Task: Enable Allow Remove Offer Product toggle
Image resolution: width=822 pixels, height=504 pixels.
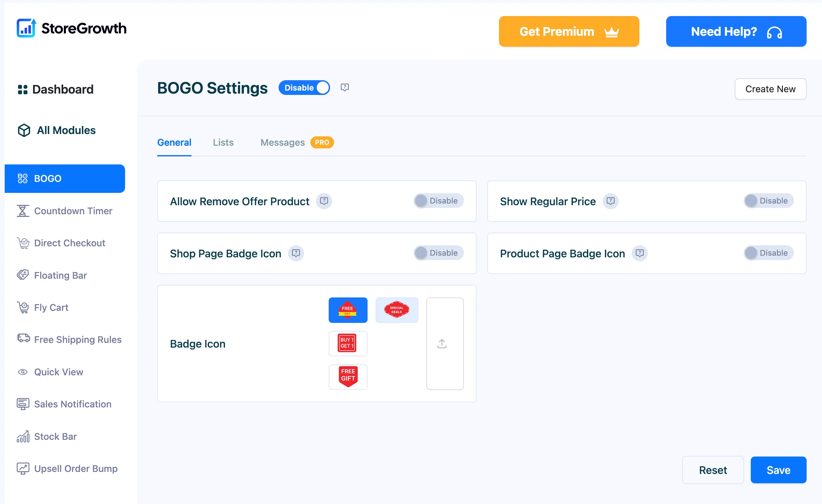Action: pos(438,201)
